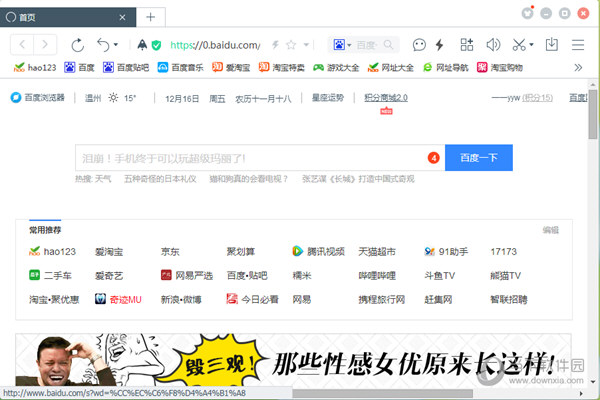Open 腾讯视频 link in recommendations

tap(318, 251)
